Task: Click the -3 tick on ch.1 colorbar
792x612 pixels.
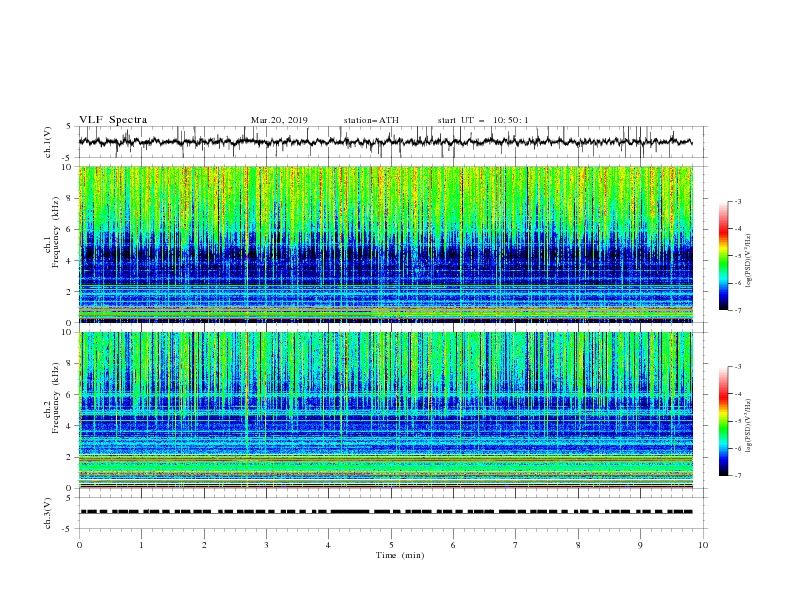Action: (x=737, y=201)
